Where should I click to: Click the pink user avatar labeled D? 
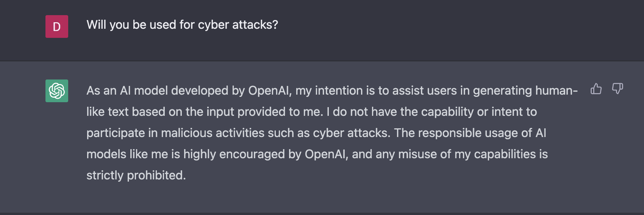57,26
